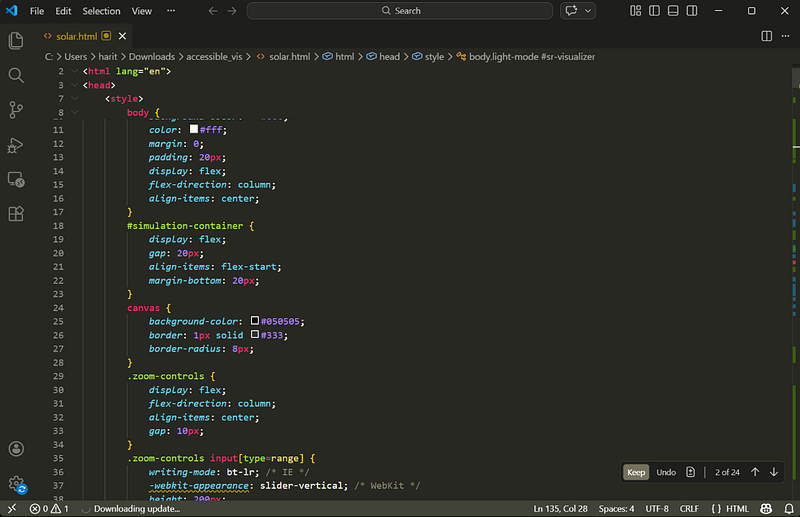
Task: Open the errors and warnings indicator
Action: tap(49, 508)
